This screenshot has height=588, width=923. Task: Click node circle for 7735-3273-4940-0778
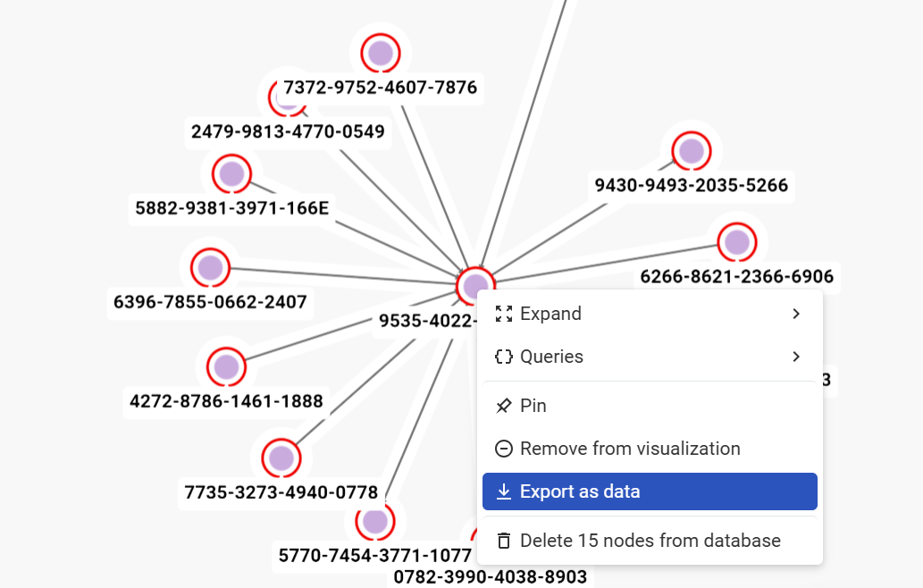click(281, 458)
